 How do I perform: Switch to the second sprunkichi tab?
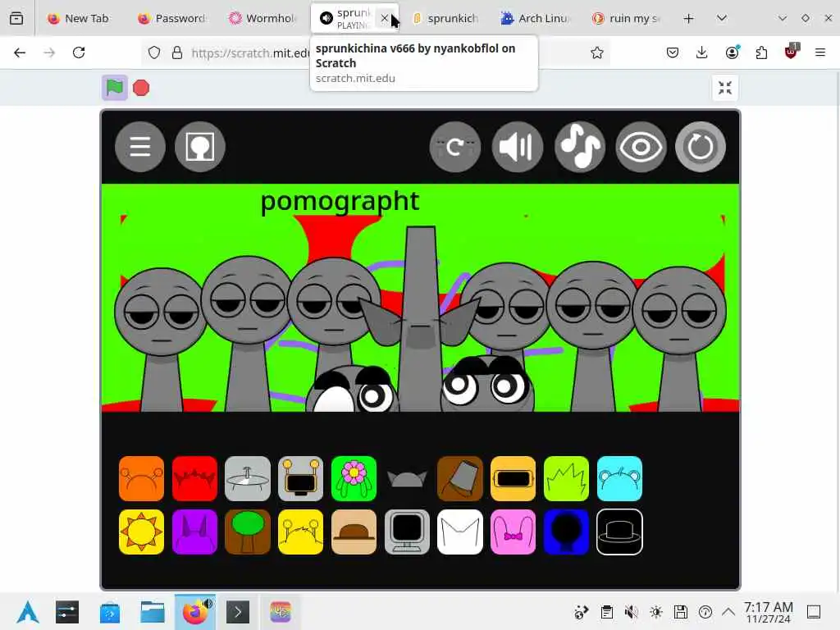pyautogui.click(x=445, y=18)
